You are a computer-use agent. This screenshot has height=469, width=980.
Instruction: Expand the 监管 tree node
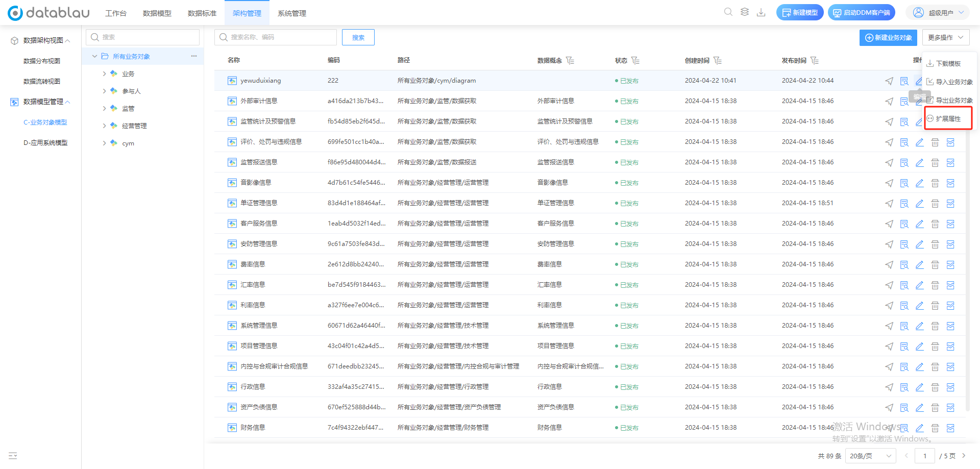coord(105,109)
